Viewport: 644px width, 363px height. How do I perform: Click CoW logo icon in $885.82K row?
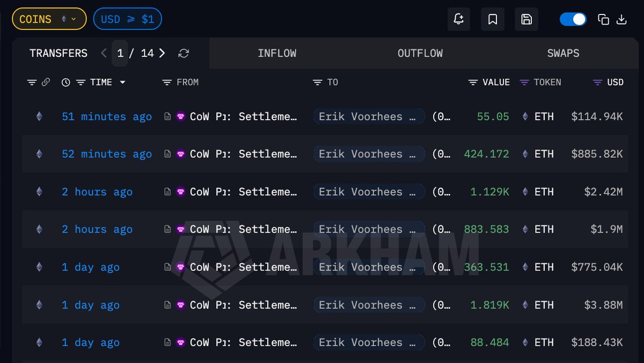click(181, 154)
